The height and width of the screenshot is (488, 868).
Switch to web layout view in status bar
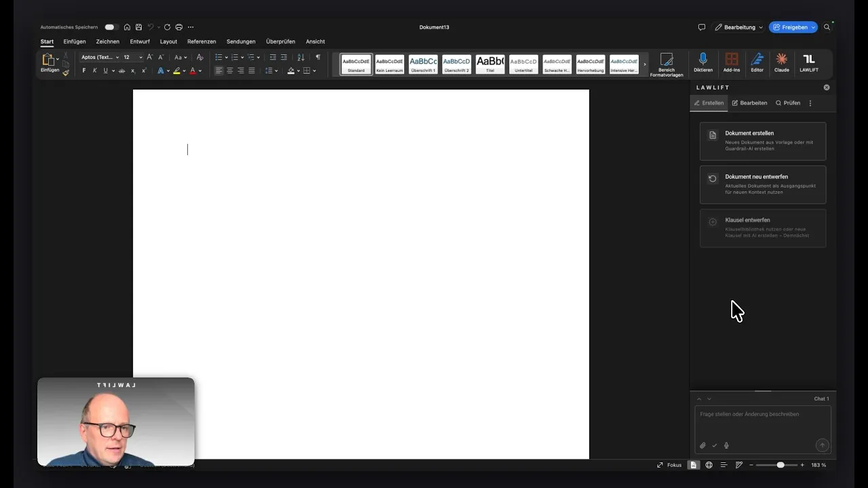[x=709, y=465]
